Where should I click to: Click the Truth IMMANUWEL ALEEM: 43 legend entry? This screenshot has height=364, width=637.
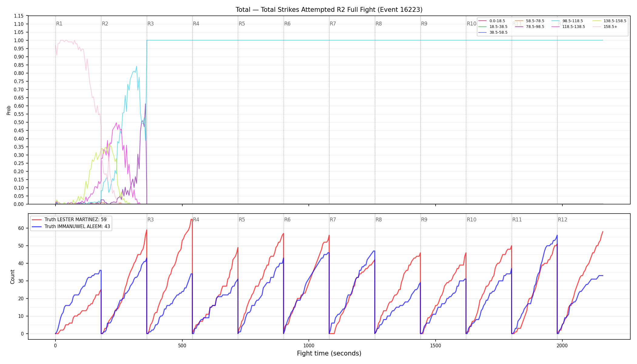point(71,227)
